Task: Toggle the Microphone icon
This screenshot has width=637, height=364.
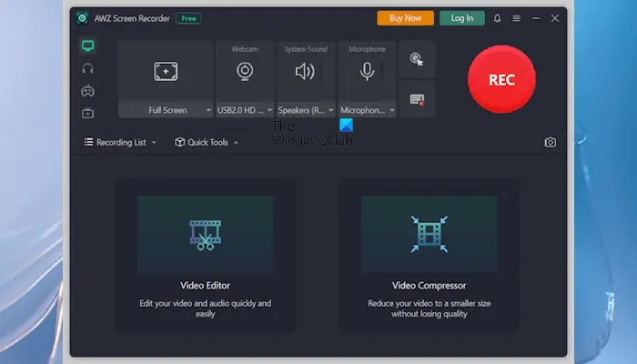Action: (x=368, y=72)
